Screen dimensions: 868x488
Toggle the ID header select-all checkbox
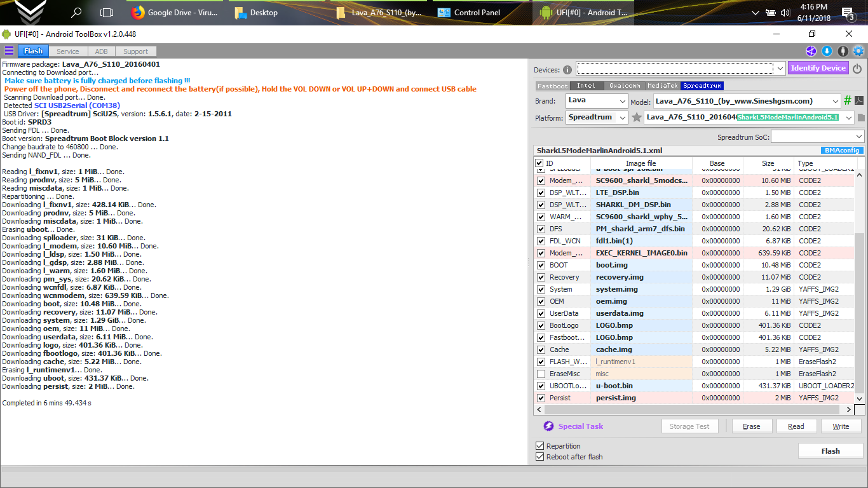click(x=541, y=163)
